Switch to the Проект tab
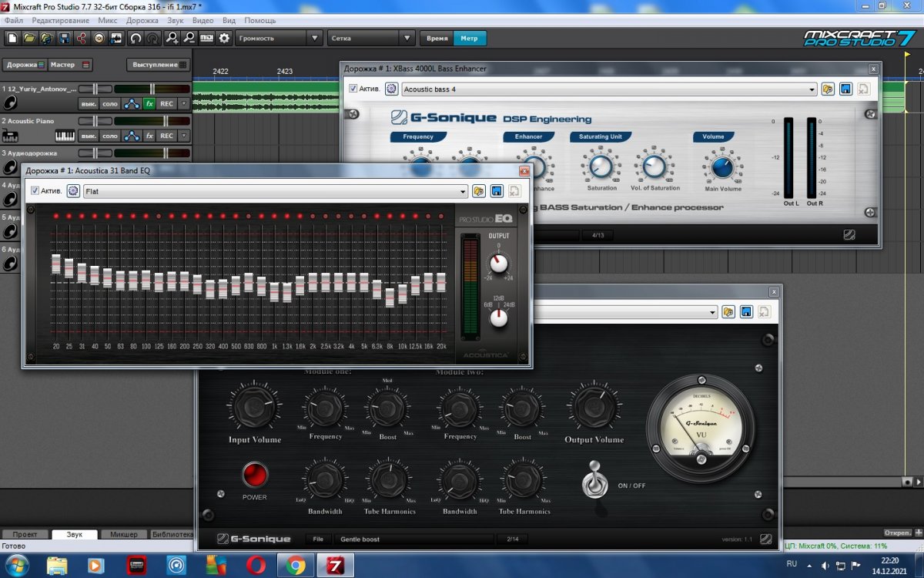This screenshot has height=578, width=924. 25,534
